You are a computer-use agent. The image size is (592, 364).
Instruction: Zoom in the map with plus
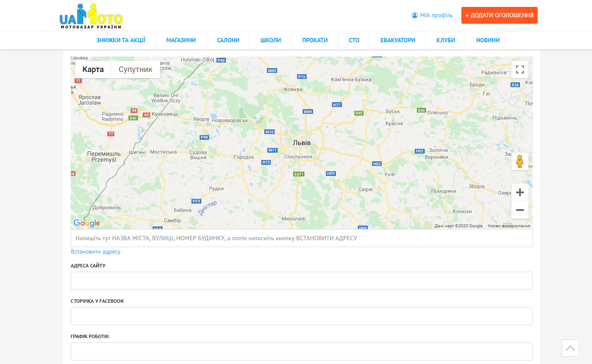coord(520,192)
